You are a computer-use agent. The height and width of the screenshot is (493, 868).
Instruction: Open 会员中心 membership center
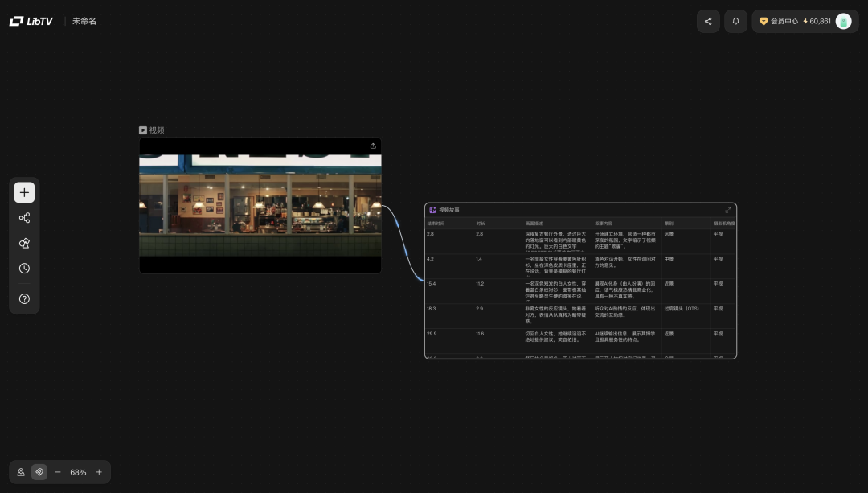[778, 21]
